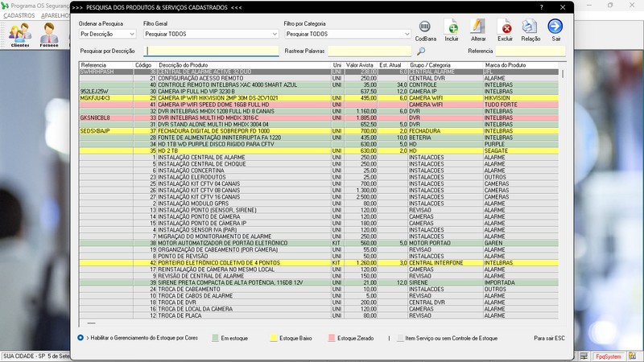Select row TROCA DE PLACA
The image size is (644, 362).
pyautogui.click(x=319, y=315)
